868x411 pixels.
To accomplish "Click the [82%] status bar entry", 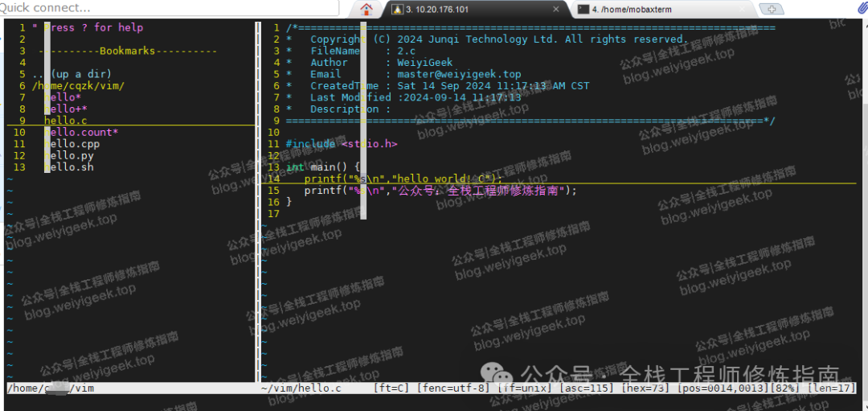I will pos(785,388).
